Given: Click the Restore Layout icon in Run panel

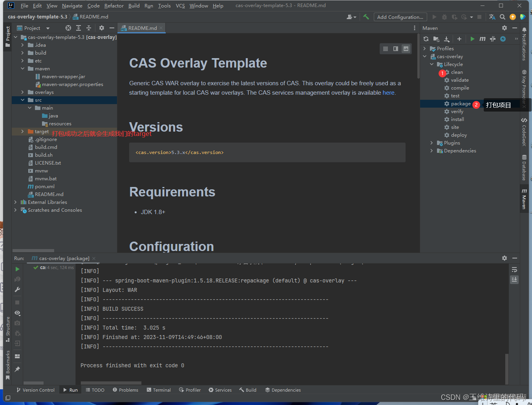Looking at the screenshot, I should 17,356.
